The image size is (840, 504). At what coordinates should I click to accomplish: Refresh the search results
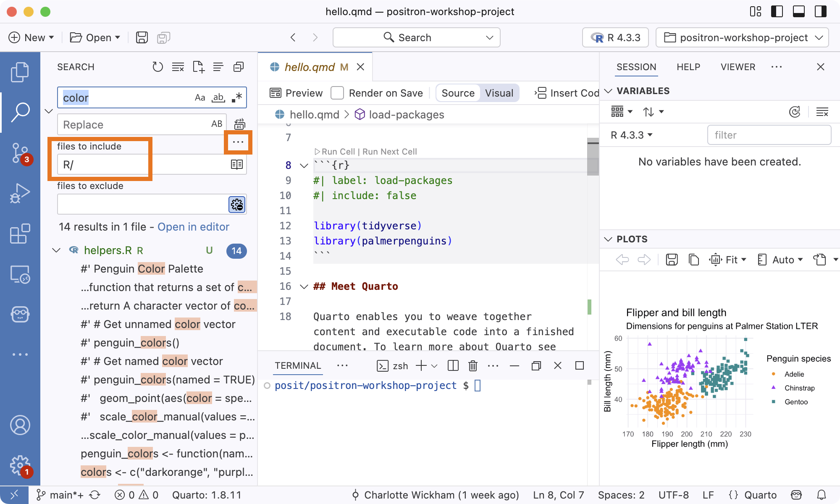[157, 67]
